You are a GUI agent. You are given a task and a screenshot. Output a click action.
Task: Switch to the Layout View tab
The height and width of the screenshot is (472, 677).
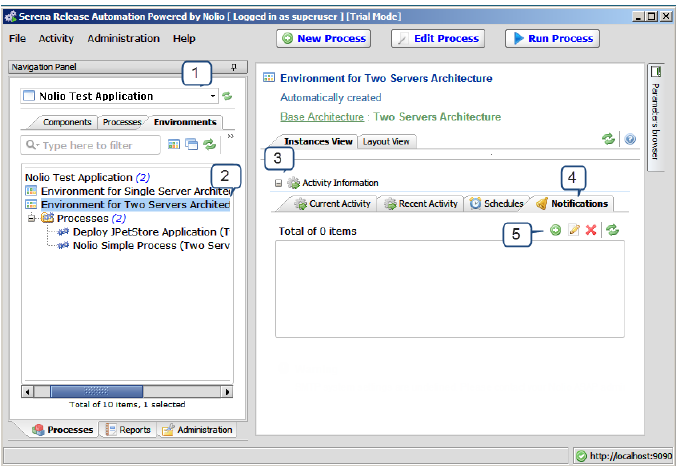[x=385, y=142]
